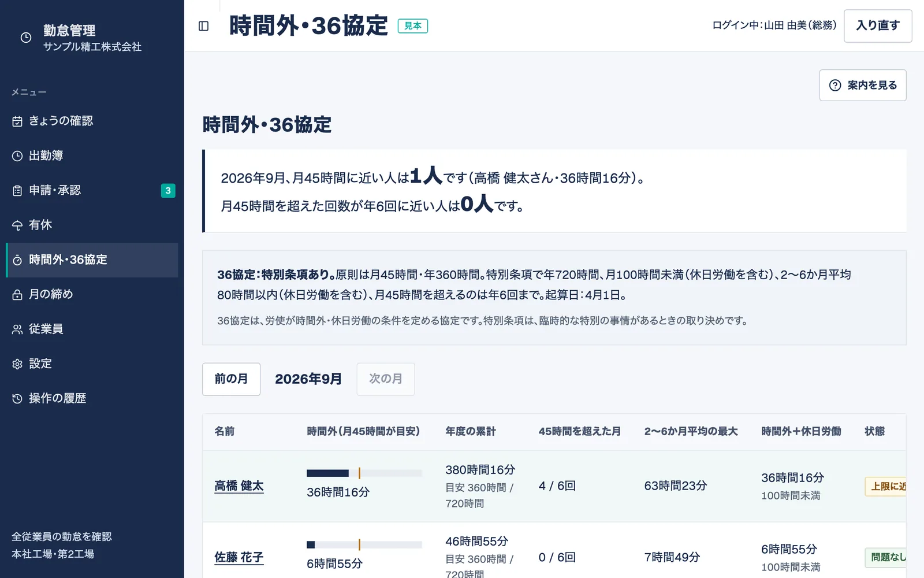Click the clock logo icon beside 勤怠管理

[26, 38]
